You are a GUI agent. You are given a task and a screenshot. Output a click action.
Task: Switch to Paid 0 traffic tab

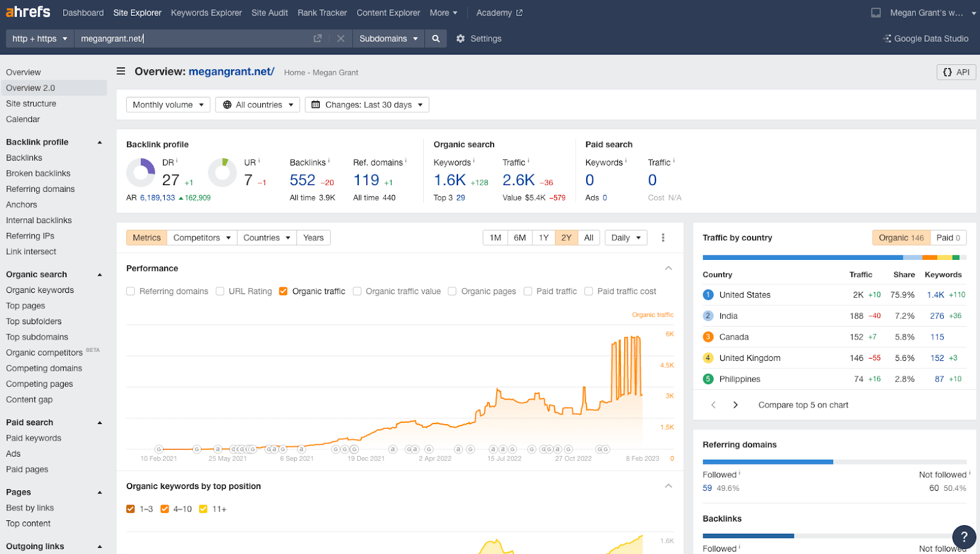[948, 238]
